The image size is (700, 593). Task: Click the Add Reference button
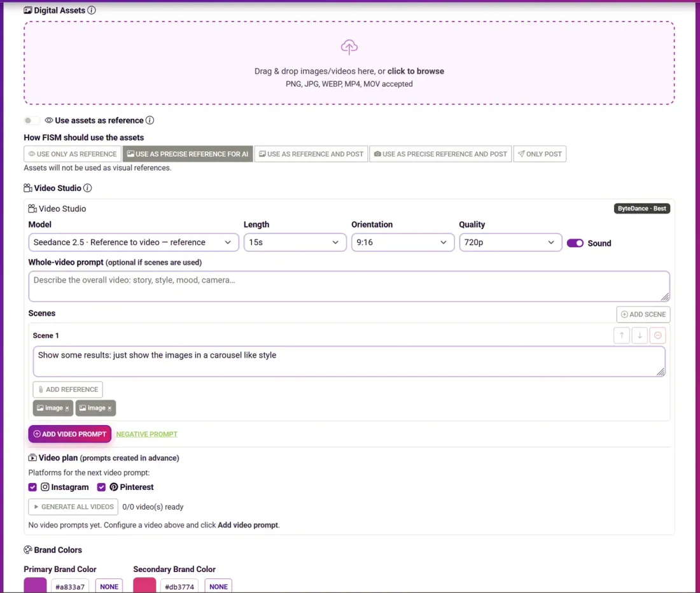pos(68,389)
